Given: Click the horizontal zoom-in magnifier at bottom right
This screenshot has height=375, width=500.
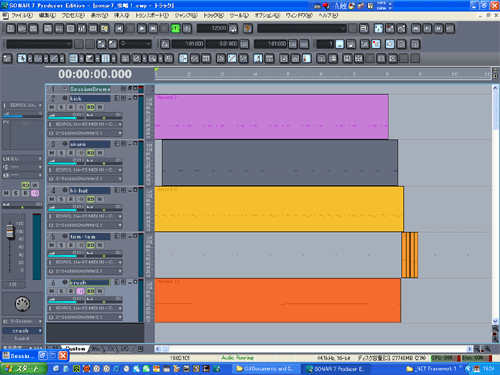Looking at the screenshot, I should coord(487,349).
